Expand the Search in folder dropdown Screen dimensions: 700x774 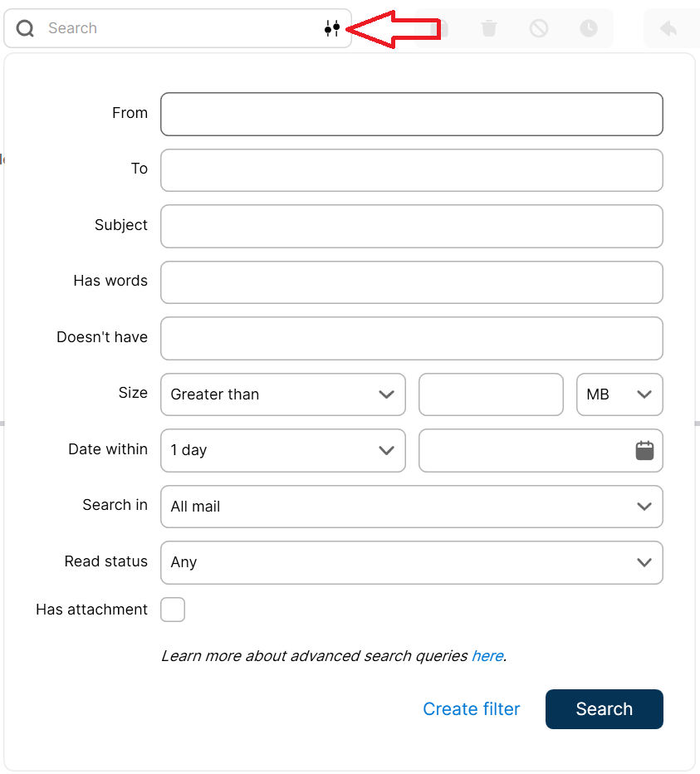411,507
